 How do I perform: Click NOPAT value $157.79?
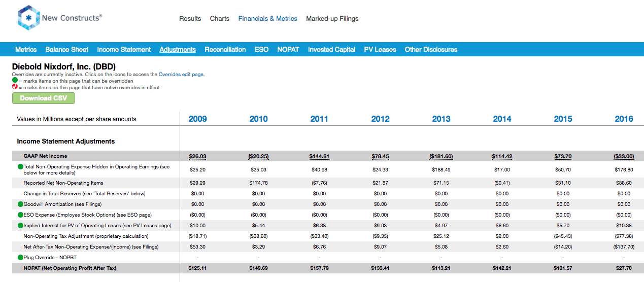click(x=320, y=268)
